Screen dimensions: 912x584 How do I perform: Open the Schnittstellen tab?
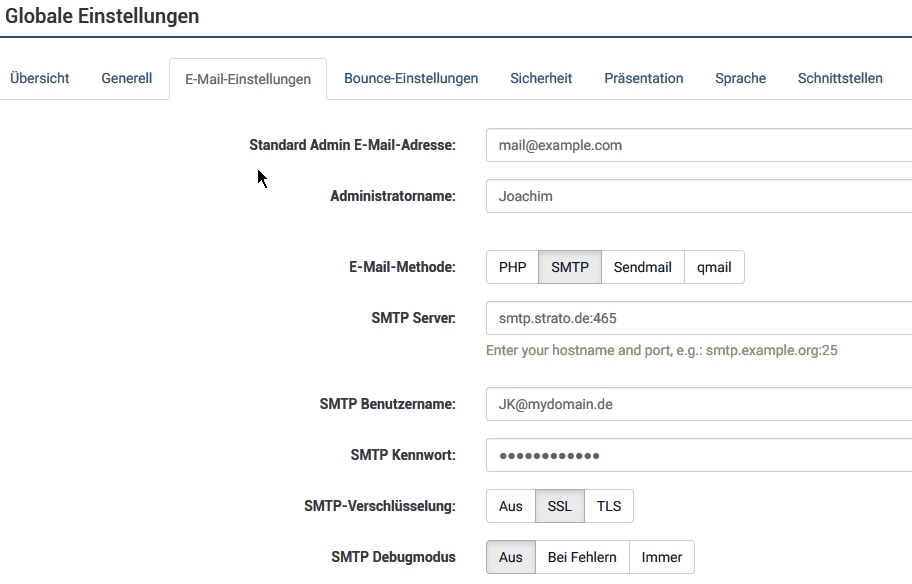coord(840,78)
